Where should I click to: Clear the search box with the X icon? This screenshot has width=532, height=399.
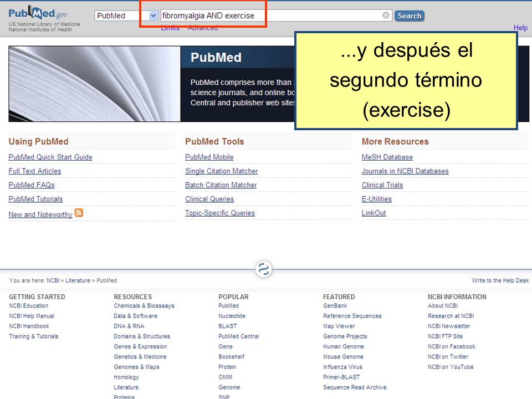pos(386,16)
